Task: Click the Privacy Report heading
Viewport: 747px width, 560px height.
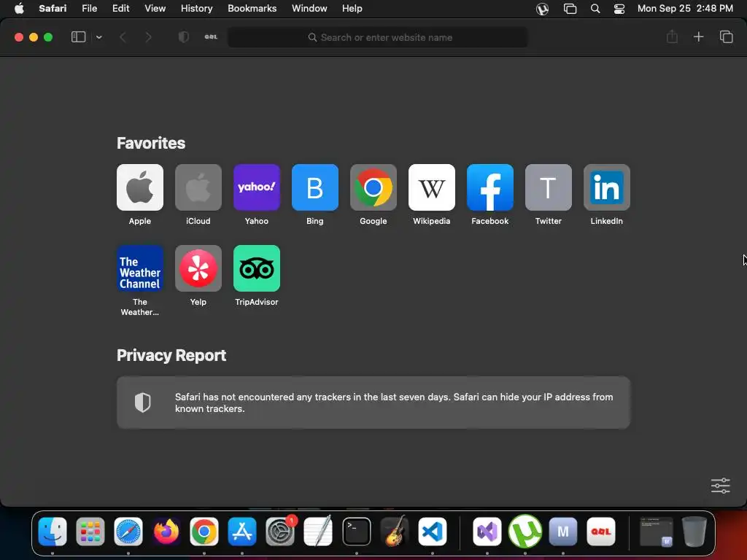Action: (x=171, y=355)
